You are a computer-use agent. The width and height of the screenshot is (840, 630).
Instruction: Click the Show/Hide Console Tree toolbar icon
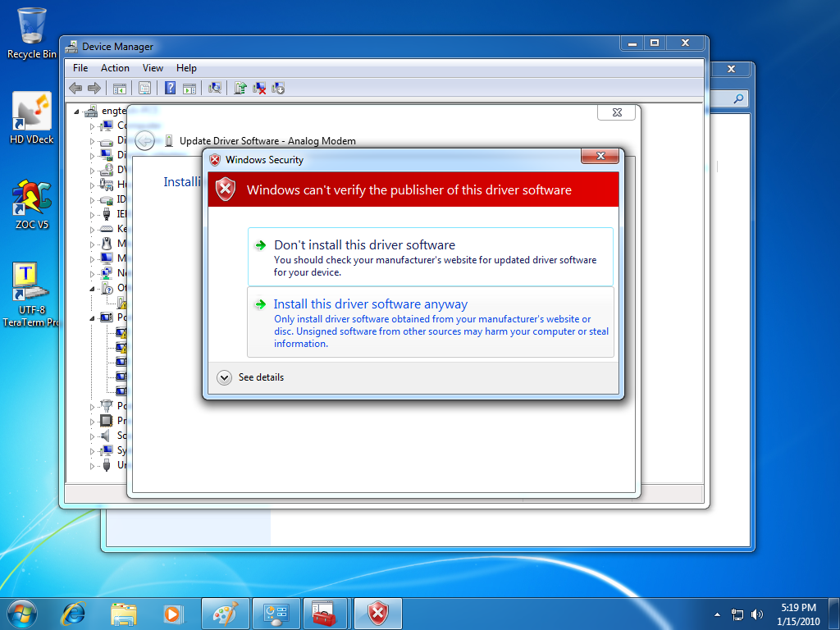pyautogui.click(x=119, y=89)
